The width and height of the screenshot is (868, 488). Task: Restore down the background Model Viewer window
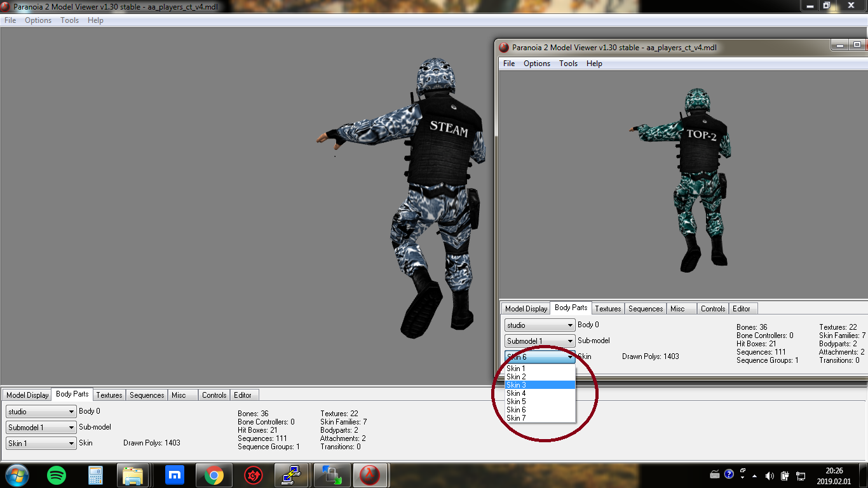pos(826,5)
